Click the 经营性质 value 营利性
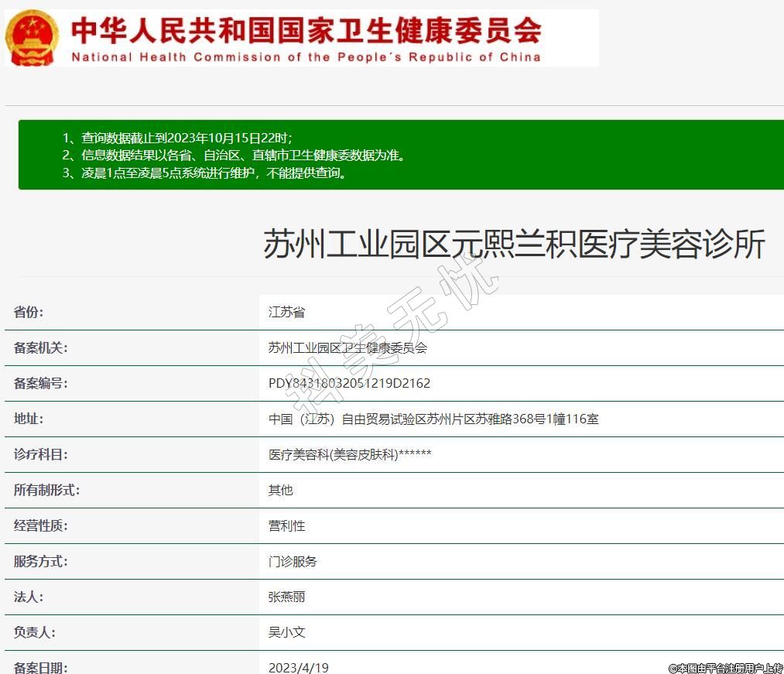The width and height of the screenshot is (784, 674). pyautogui.click(x=286, y=525)
